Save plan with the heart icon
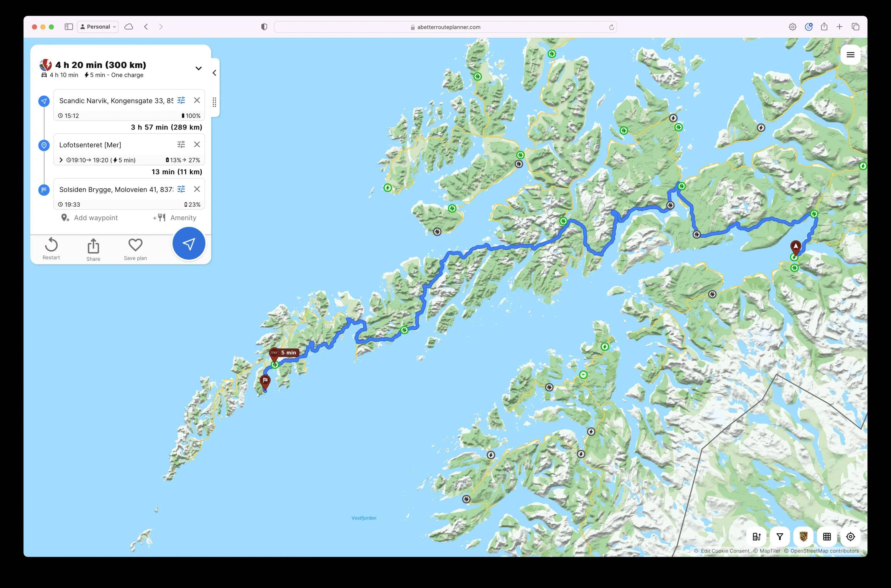Viewport: 891px width, 588px height. tap(135, 249)
